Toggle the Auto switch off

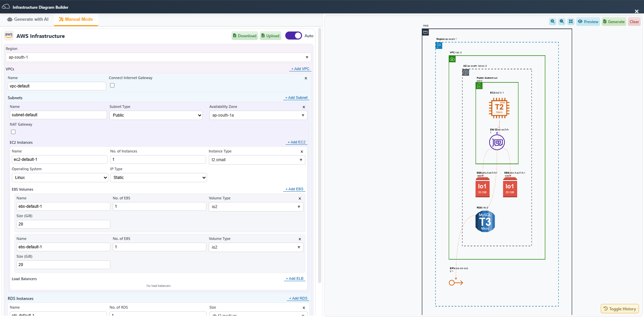pos(294,36)
